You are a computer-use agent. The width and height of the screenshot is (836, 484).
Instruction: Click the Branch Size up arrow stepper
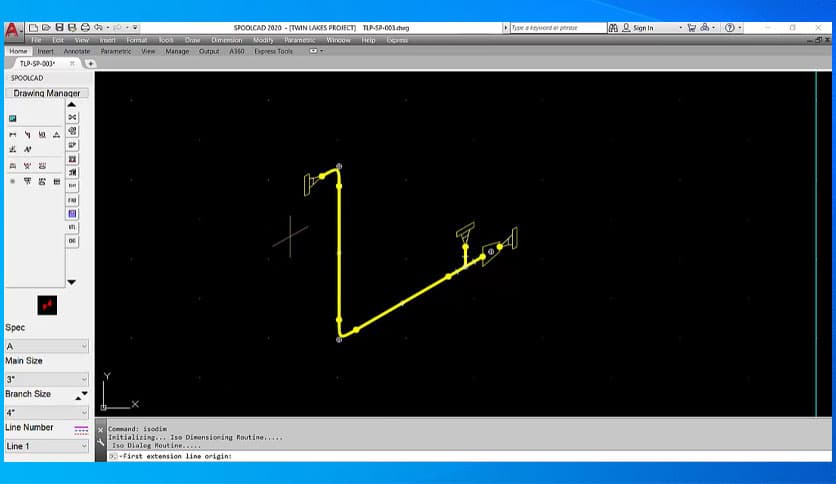tap(78, 398)
